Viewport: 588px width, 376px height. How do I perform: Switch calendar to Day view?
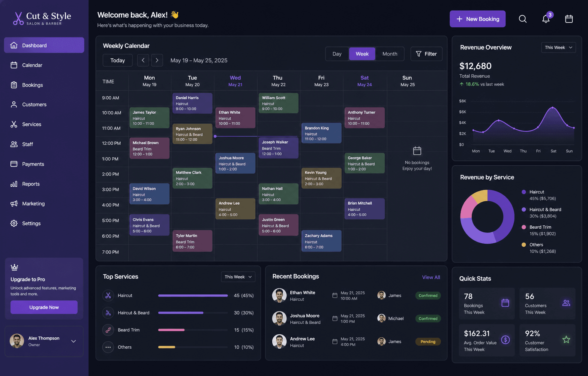(337, 54)
